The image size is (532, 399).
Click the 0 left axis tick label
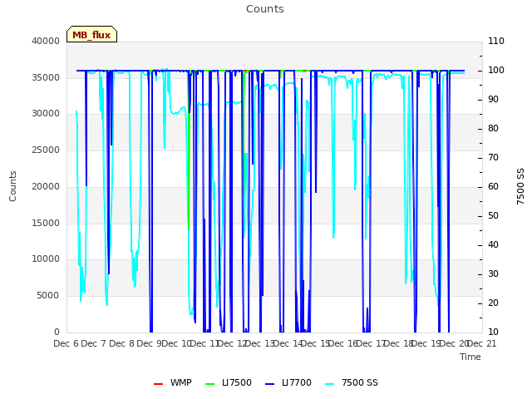(57, 332)
